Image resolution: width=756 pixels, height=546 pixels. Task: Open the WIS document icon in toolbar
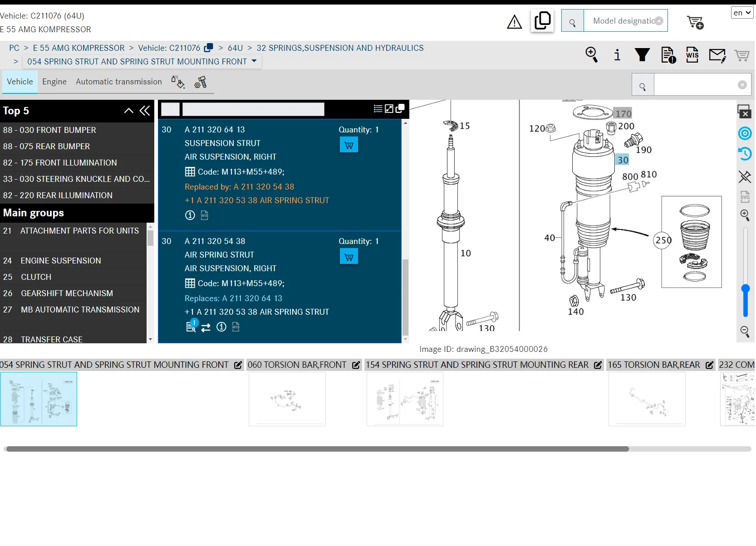pos(692,55)
